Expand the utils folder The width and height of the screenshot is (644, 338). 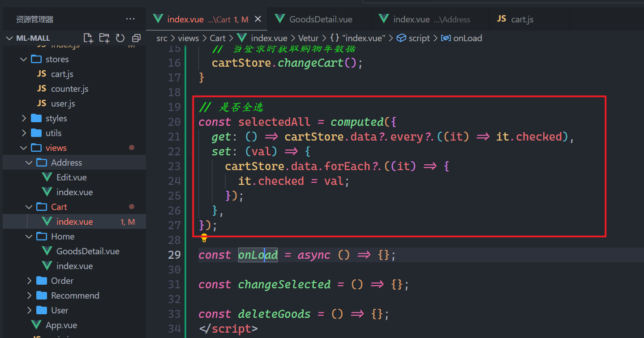24,133
